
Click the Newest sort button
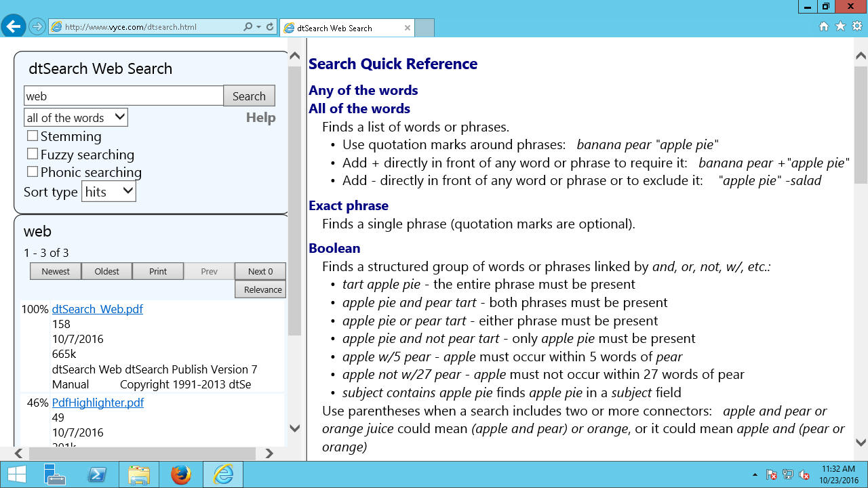tap(56, 271)
